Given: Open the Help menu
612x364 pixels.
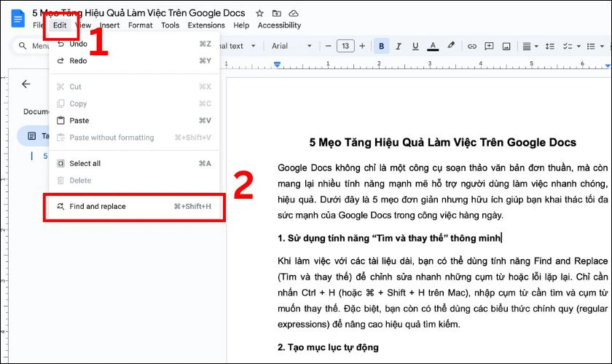Looking at the screenshot, I should pyautogui.click(x=241, y=25).
